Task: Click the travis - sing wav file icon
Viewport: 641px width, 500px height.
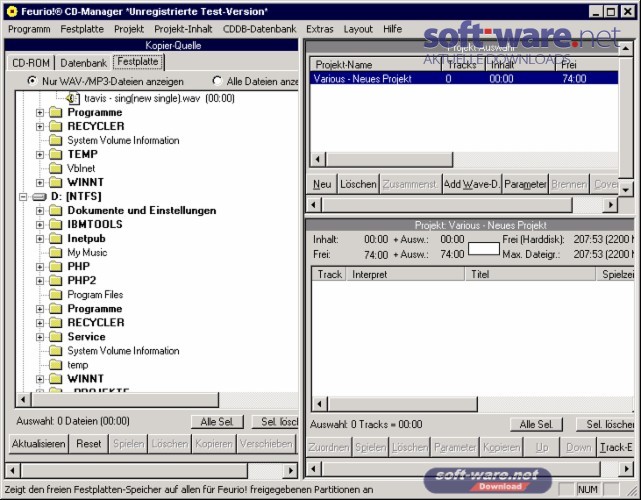Action: click(73, 99)
